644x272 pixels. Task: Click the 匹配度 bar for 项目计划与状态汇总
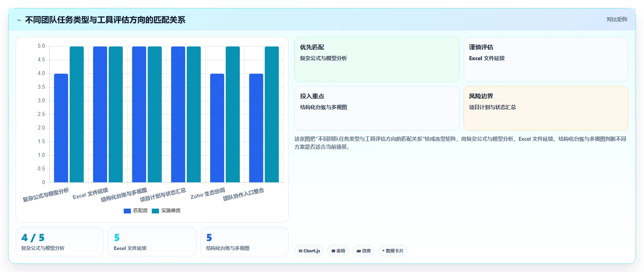(178, 114)
